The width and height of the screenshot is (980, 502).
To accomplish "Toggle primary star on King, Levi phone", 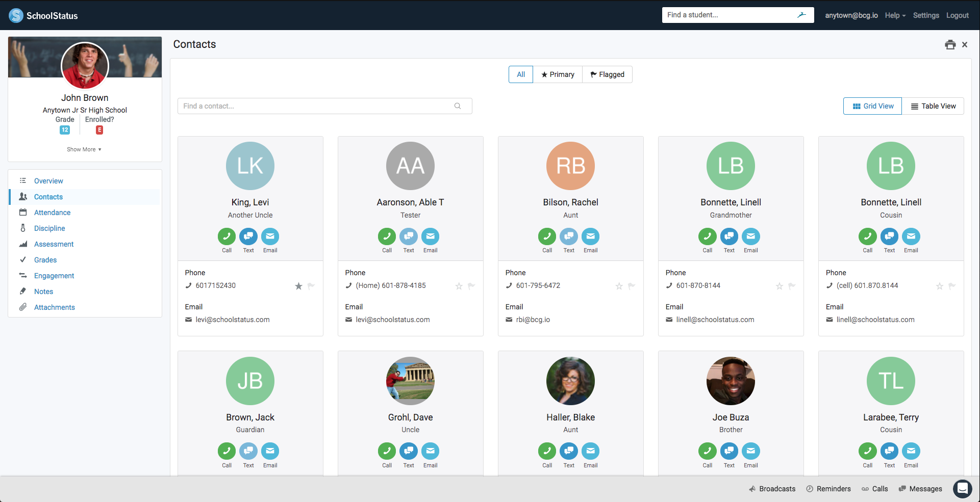I will 298,286.
